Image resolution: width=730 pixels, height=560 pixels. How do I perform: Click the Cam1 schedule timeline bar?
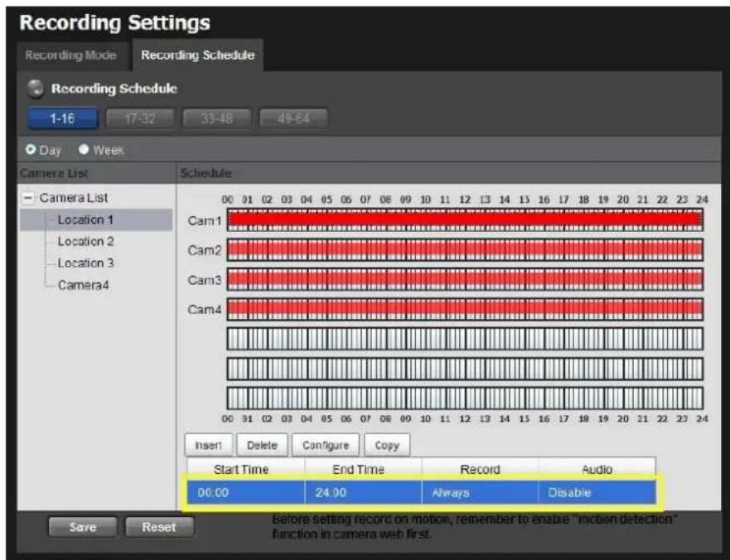[x=465, y=220]
